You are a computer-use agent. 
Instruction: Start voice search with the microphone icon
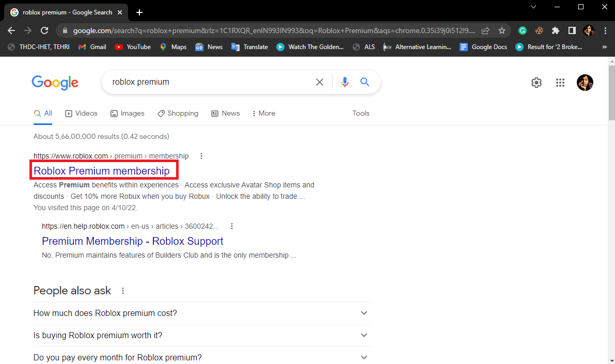point(344,82)
